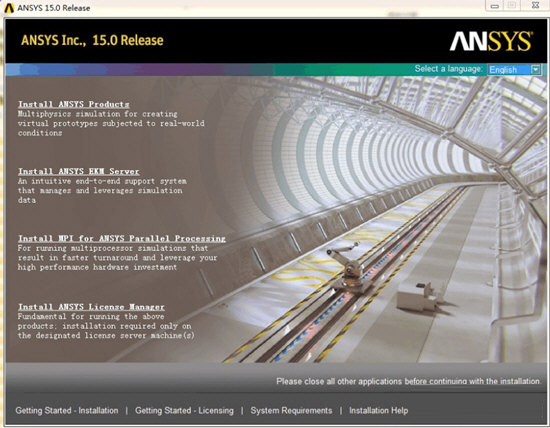Click the ANSYS logo in header

[491, 41]
